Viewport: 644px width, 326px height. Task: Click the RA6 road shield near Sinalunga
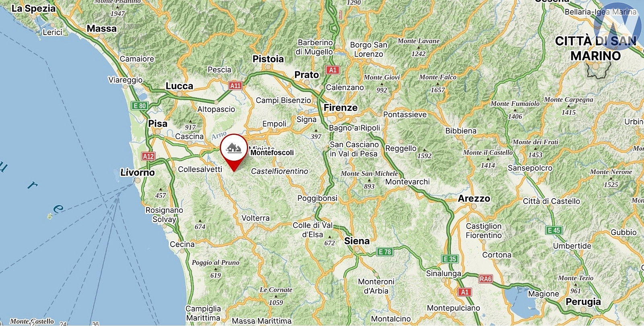[485, 279]
